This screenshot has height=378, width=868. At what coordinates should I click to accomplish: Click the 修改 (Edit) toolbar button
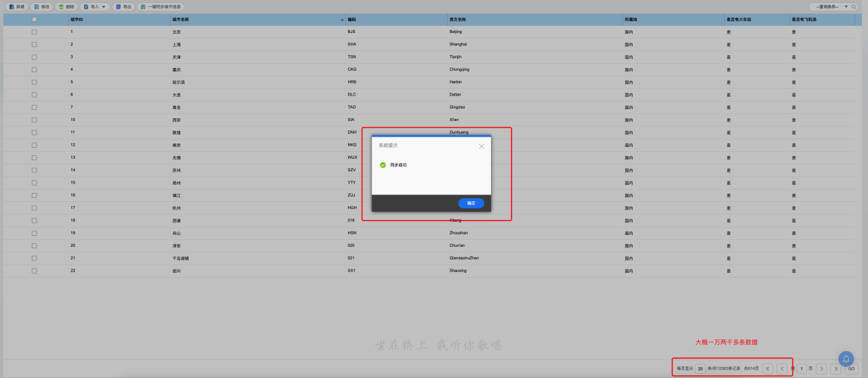point(41,7)
